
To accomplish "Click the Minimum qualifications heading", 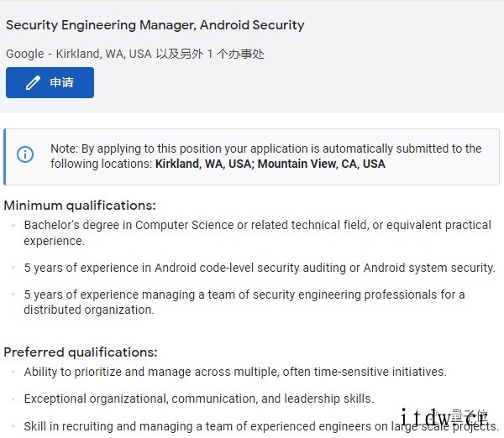I will click(80, 206).
